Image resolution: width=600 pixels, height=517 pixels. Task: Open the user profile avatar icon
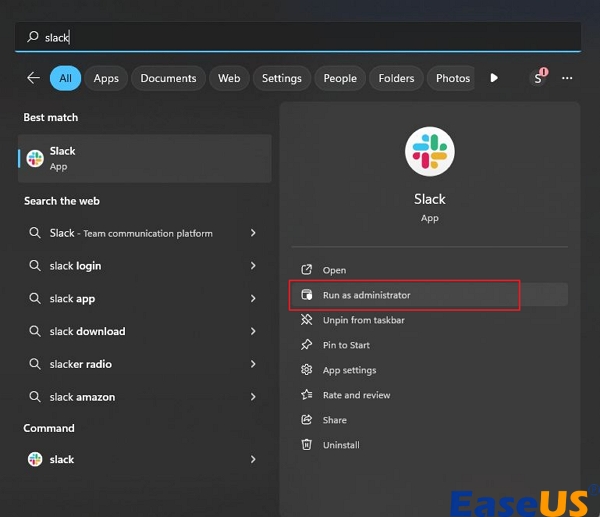538,78
